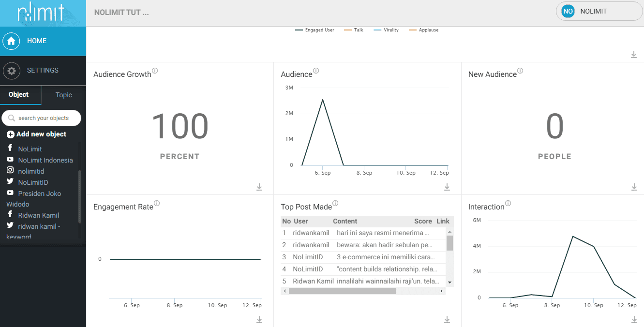The height and width of the screenshot is (327, 644).
Task: Click info icon next to Engagement Rate
Action: pyautogui.click(x=157, y=203)
